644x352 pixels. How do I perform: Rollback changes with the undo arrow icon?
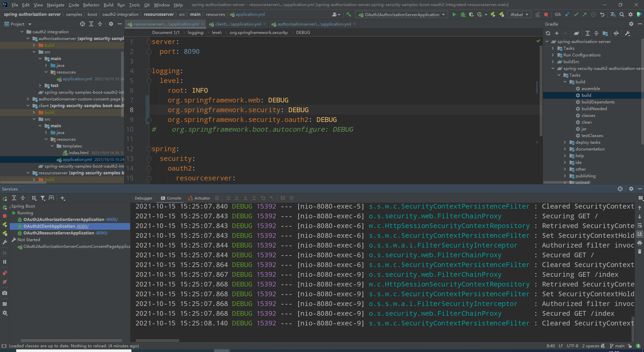[x=602, y=14]
